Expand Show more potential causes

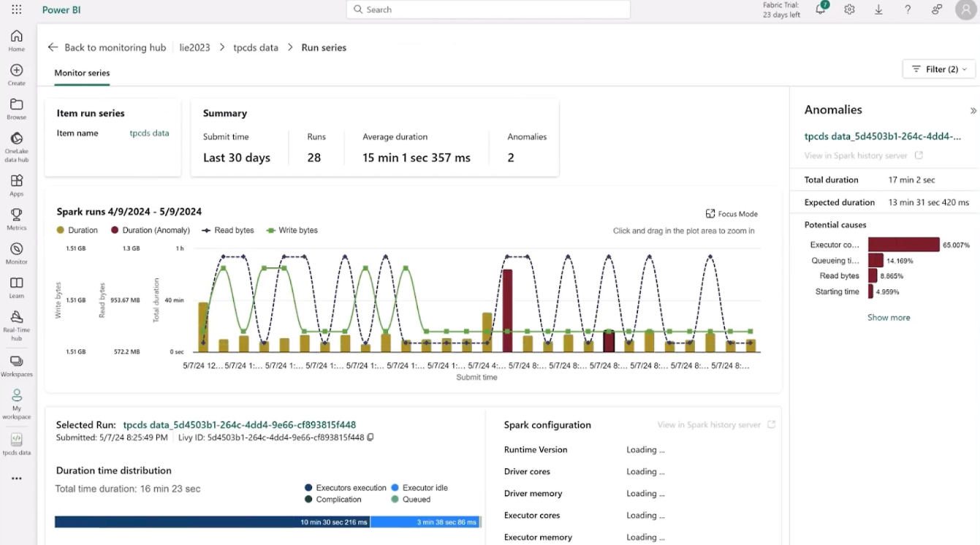point(888,318)
